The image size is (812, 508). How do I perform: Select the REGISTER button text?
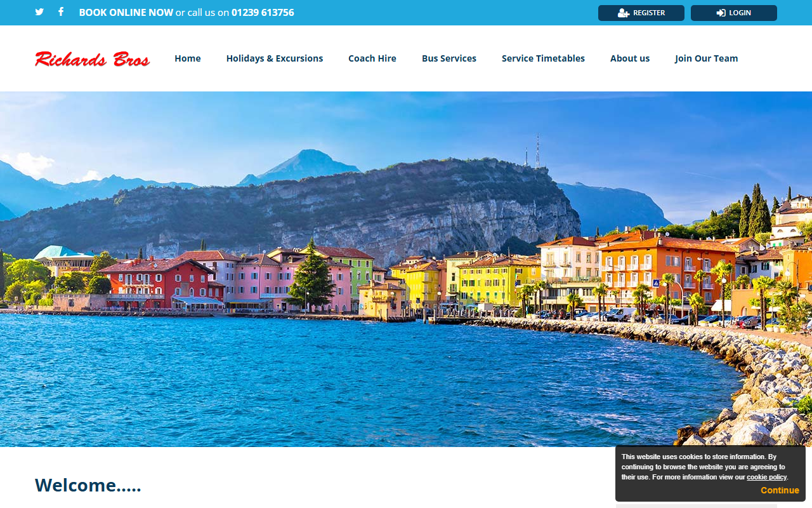point(649,13)
